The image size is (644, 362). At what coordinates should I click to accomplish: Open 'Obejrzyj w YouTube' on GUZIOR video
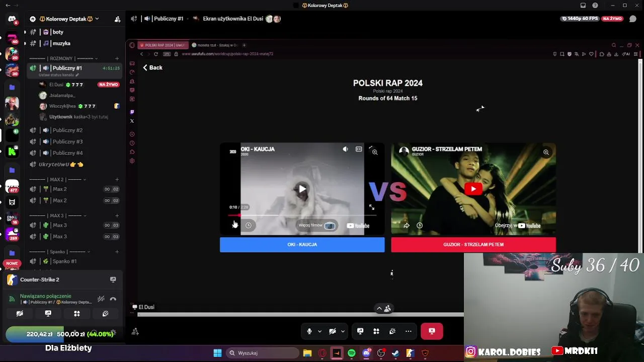pyautogui.click(x=518, y=225)
